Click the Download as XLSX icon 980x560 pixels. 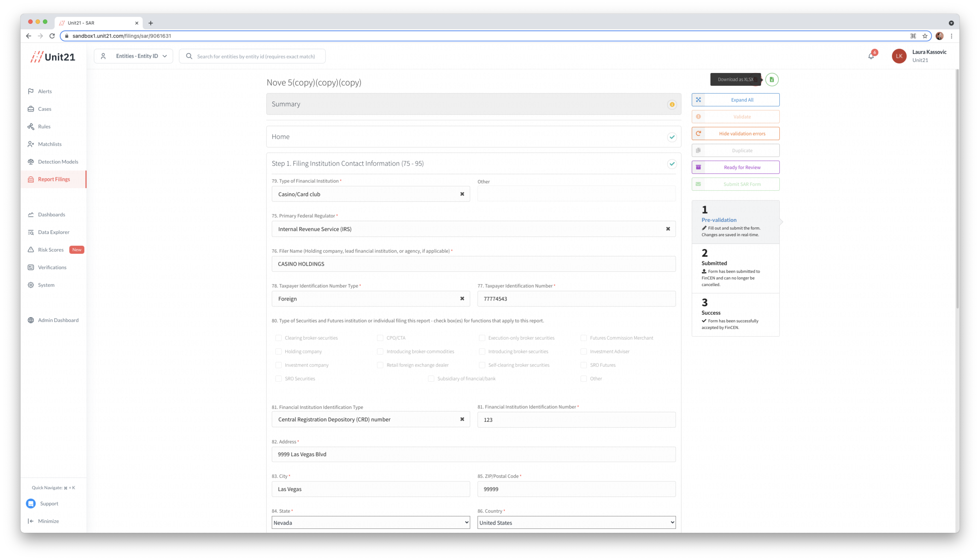click(x=771, y=80)
